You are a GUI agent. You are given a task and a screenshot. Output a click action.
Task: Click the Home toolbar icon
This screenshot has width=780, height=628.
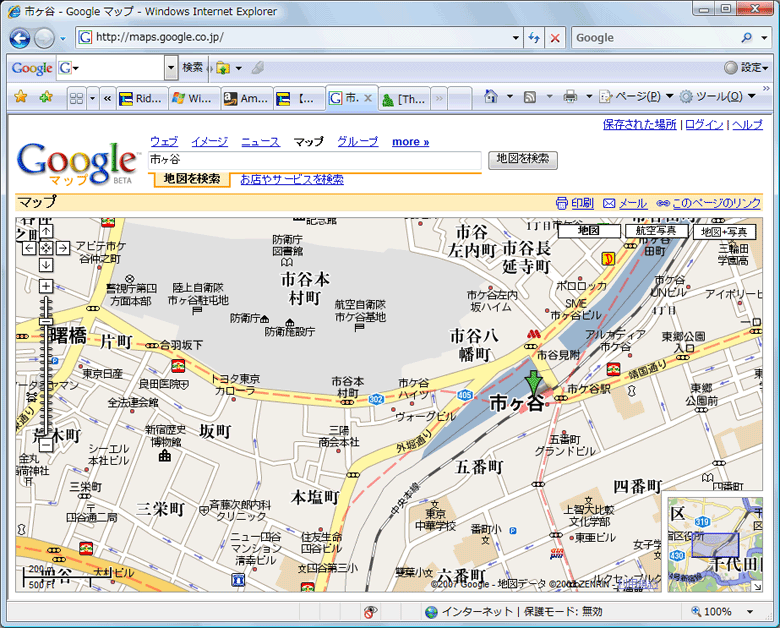tap(490, 96)
